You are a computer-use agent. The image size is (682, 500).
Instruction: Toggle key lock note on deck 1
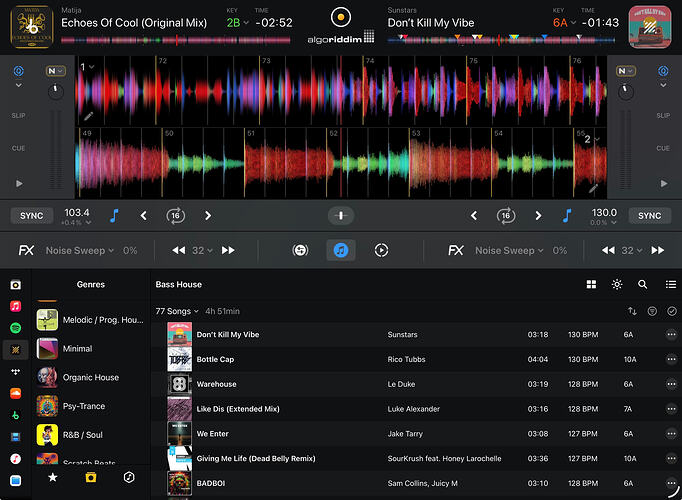point(114,215)
